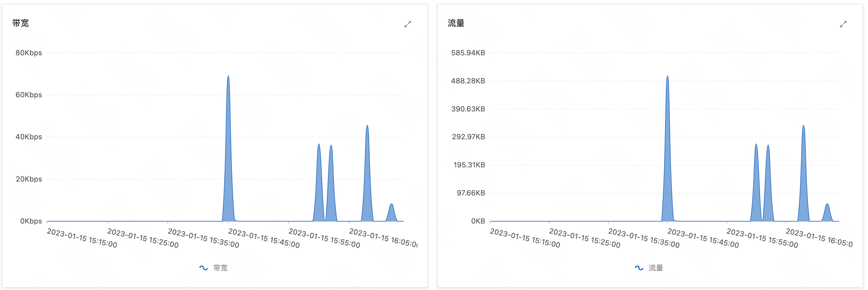Expand the 带宽 chart to fullscreen
The height and width of the screenshot is (290, 868).
[x=407, y=24]
